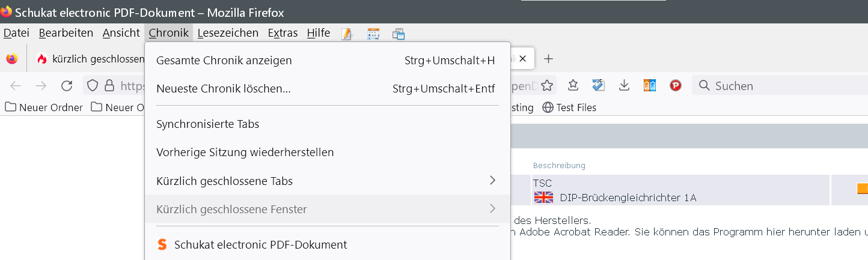Screen dimensions: 868x260
Task: Select Gesamte Chronik anzeigen
Action: 224,61
